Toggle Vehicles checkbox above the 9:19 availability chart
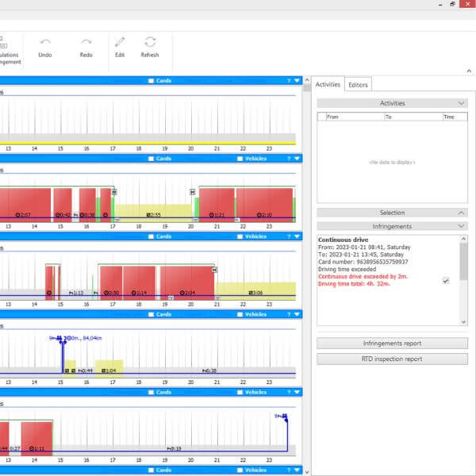Image resolution: width=476 pixels, height=476 pixels. pos(240,392)
